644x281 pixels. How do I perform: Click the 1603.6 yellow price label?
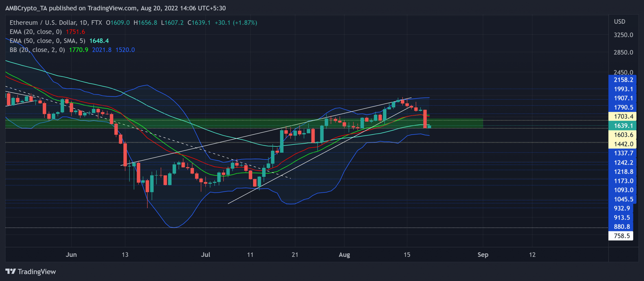coord(622,135)
